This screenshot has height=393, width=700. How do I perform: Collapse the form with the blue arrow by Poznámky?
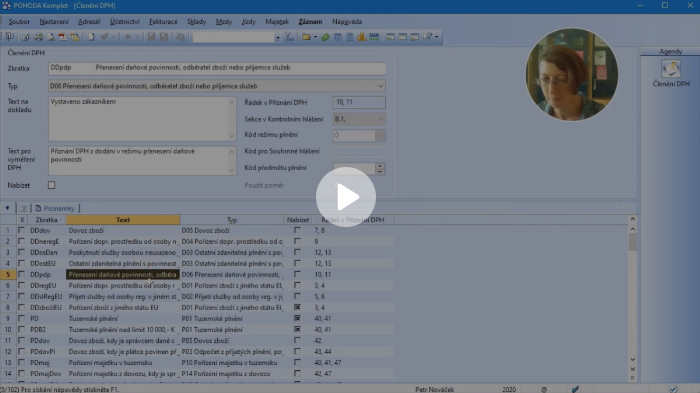7,208
